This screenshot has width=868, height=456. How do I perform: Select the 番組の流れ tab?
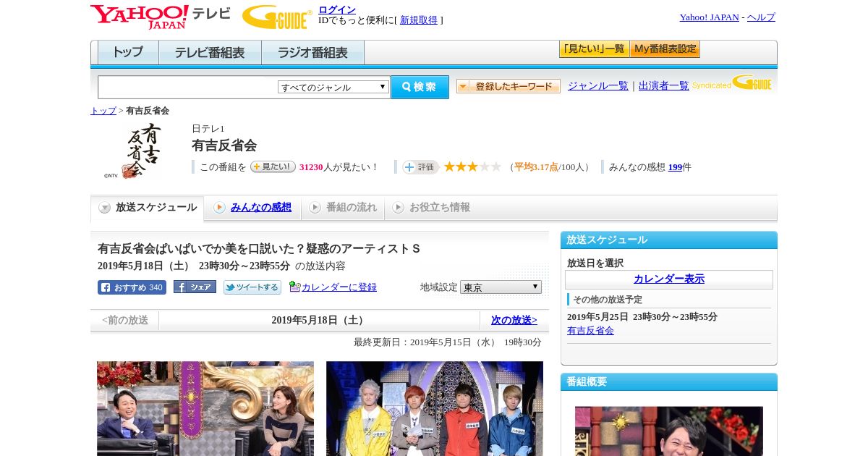[343, 208]
